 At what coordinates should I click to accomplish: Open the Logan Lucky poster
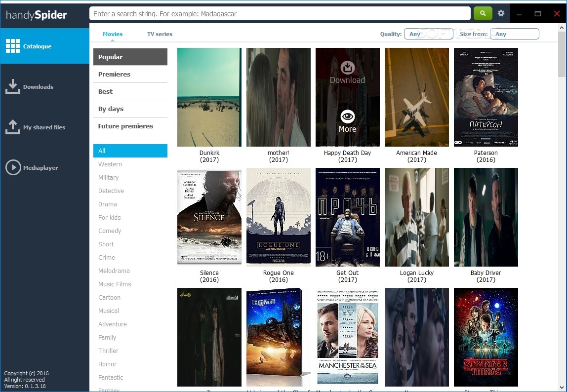pos(417,217)
